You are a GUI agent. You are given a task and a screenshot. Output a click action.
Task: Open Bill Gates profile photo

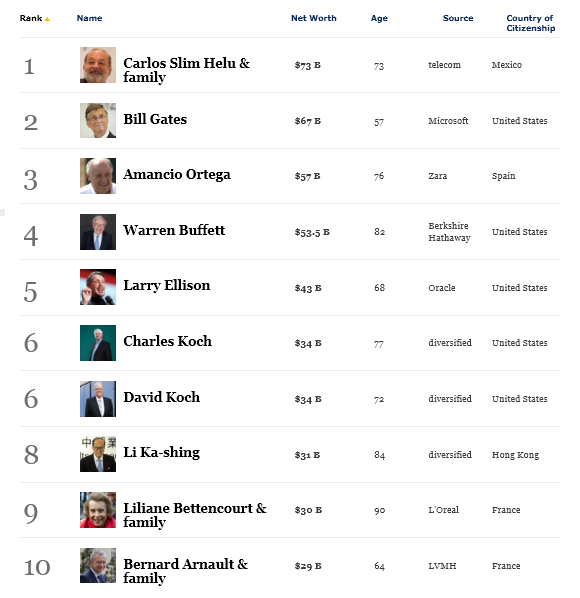pos(98,121)
